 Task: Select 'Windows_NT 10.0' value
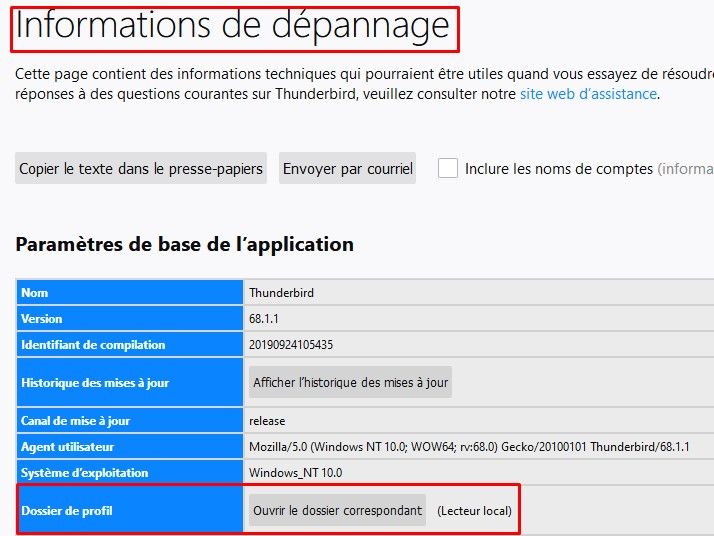tap(296, 473)
